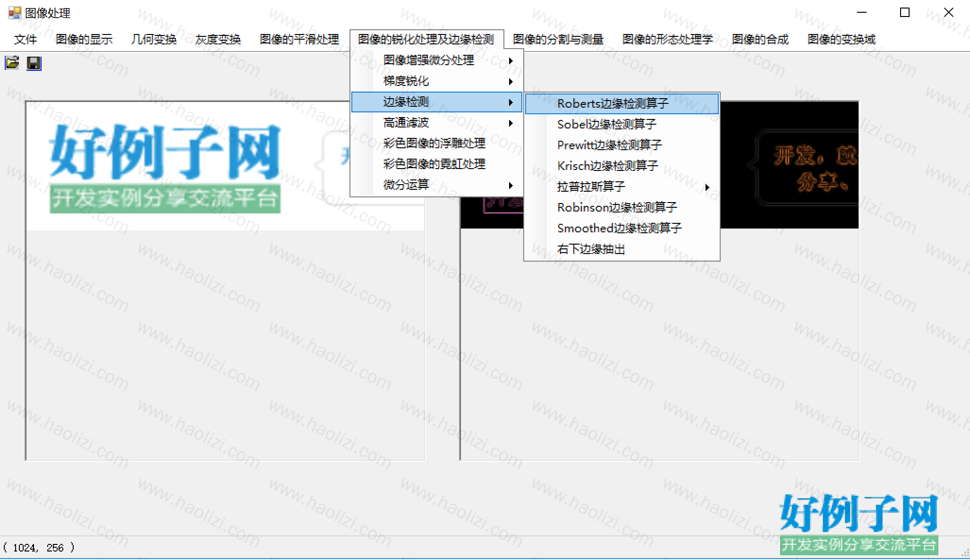Select the 边缘检测 submenu item

(x=437, y=102)
